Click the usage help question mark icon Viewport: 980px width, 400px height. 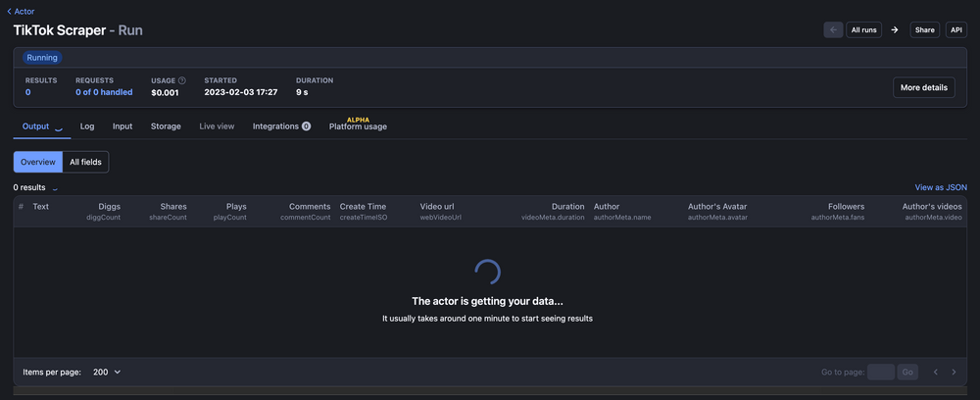[181, 80]
